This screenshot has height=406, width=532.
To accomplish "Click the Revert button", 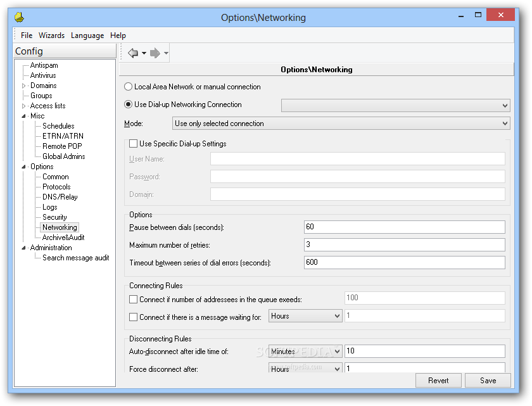I will click(438, 381).
